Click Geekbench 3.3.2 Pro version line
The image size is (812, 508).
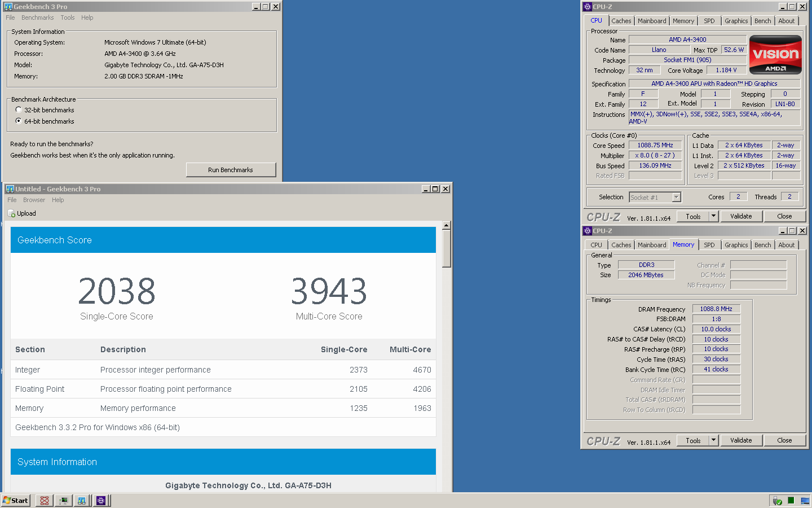point(98,427)
